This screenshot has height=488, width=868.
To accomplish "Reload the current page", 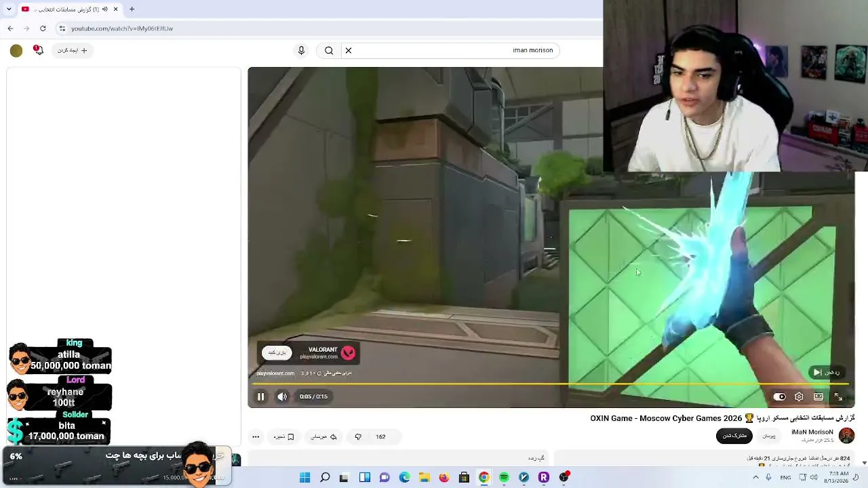I will (x=43, y=28).
